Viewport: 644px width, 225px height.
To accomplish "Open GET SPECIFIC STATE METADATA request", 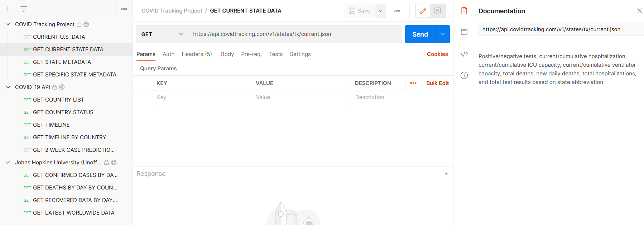I will click(x=66, y=75).
